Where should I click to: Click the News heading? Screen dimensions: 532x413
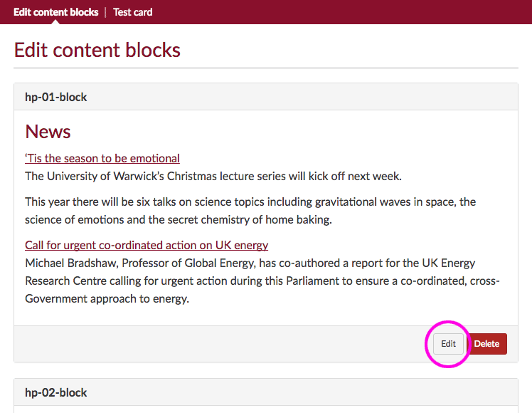pos(48,132)
